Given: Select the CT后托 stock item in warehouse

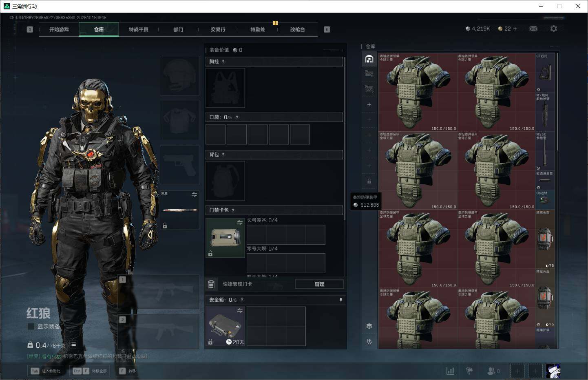Looking at the screenshot, I should [x=545, y=73].
